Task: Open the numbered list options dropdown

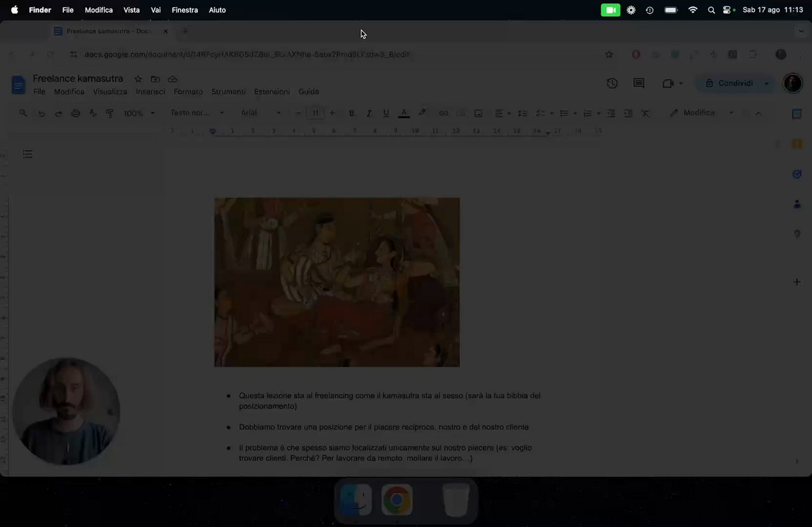Action: (x=598, y=113)
